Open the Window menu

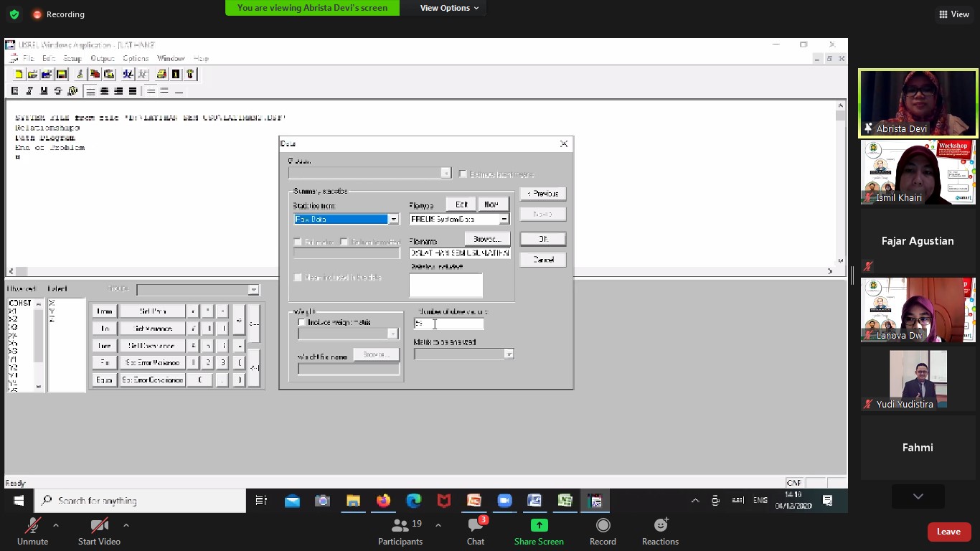(x=171, y=58)
